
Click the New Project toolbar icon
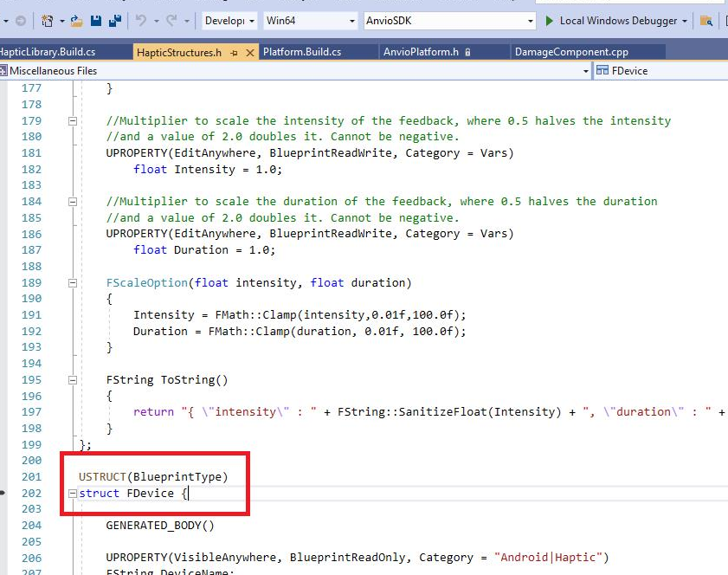48,19
